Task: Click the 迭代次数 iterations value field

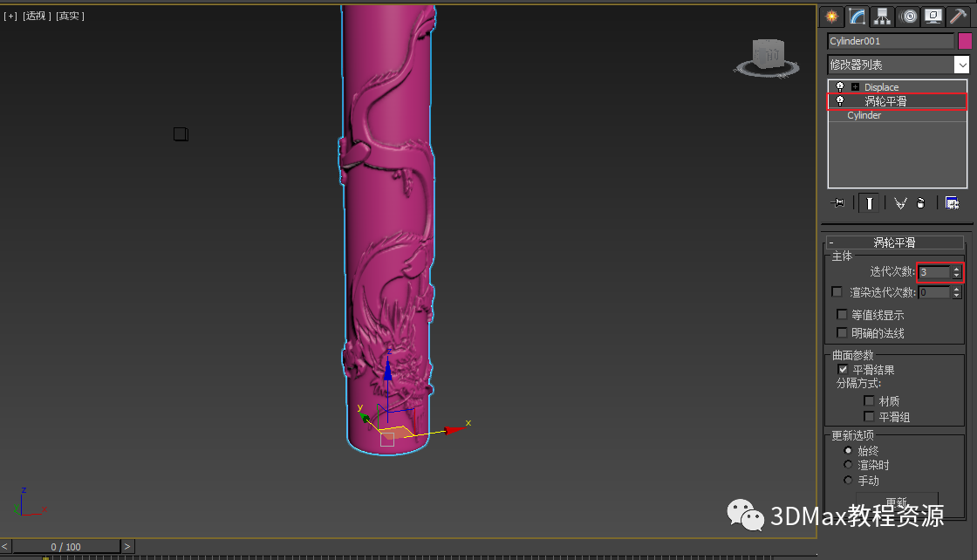Action: [x=934, y=272]
